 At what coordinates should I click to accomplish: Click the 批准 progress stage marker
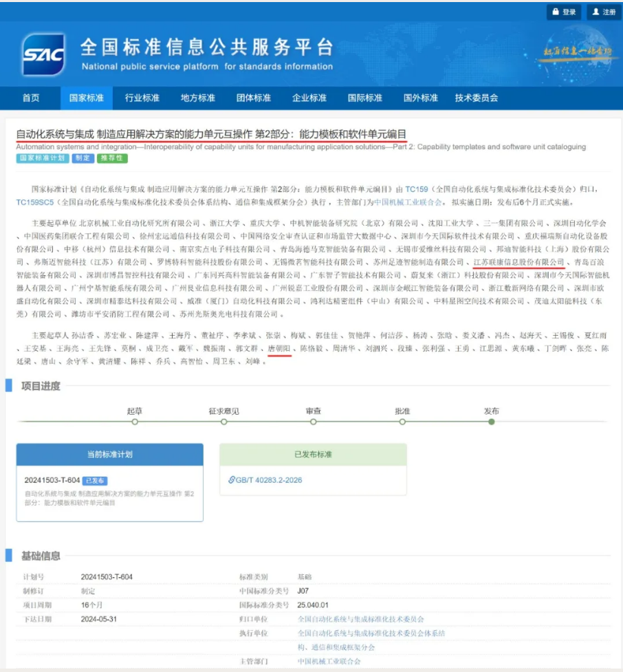click(x=402, y=422)
